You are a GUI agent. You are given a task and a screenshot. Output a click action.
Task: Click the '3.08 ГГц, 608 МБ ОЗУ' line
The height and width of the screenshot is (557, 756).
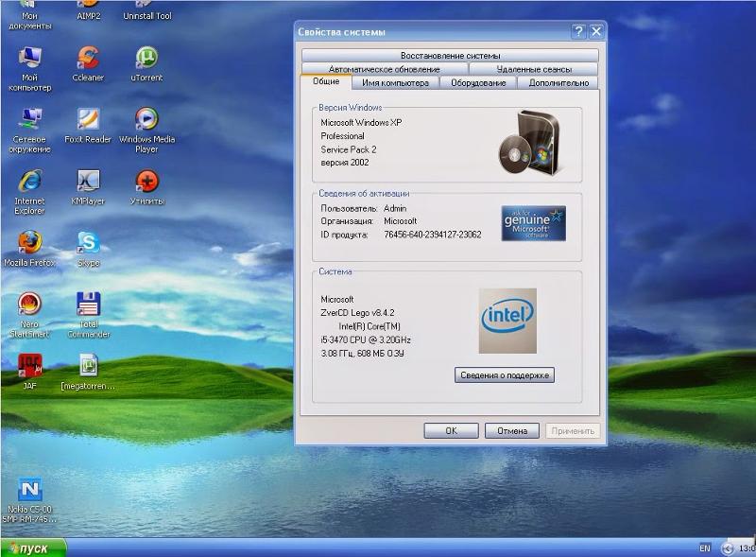pos(363,354)
